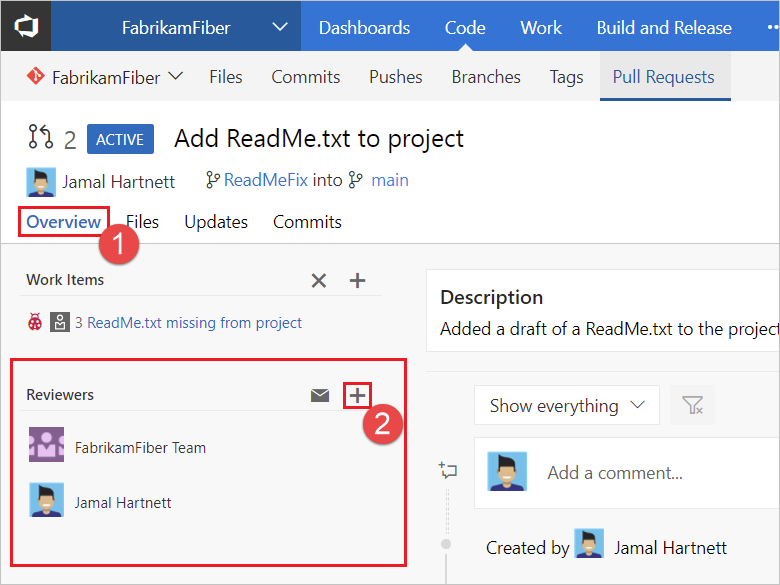Remove work item with the X icon

coord(319,281)
